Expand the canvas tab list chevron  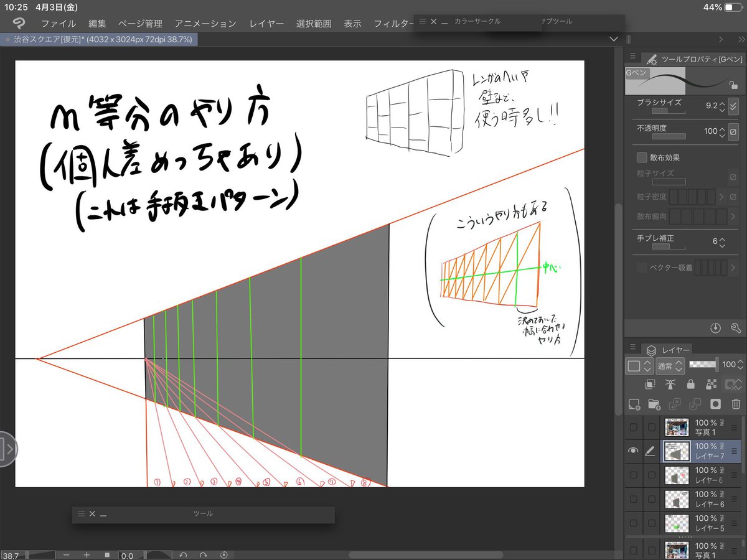(x=614, y=39)
